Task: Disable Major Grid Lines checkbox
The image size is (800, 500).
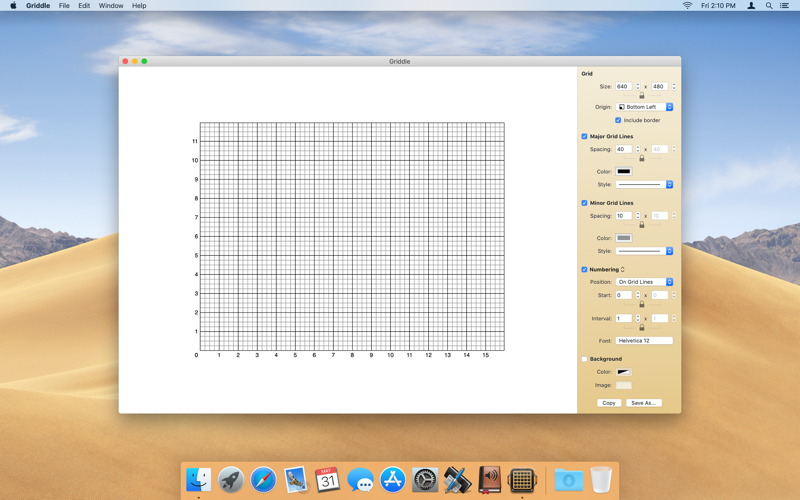Action: (585, 136)
